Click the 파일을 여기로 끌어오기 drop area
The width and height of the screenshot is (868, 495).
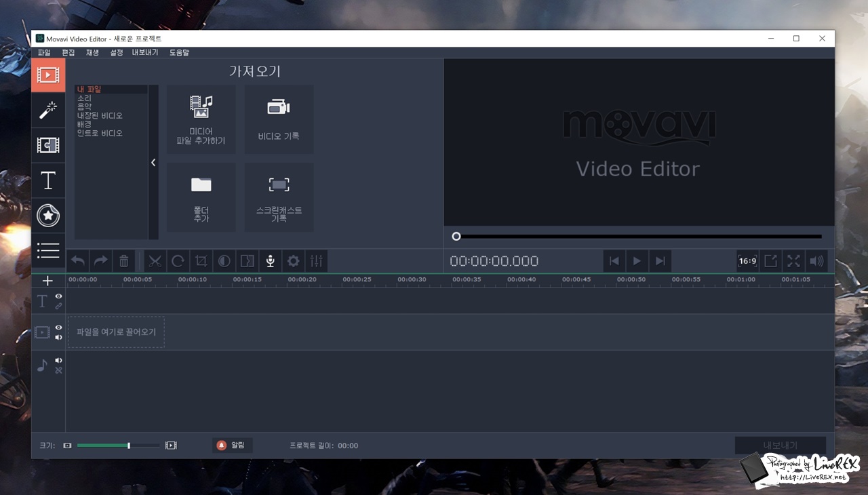click(116, 332)
